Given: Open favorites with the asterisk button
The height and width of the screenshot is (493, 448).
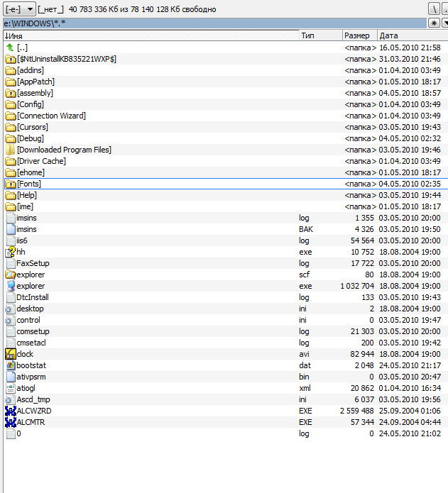Looking at the screenshot, I should pyautogui.click(x=435, y=23).
